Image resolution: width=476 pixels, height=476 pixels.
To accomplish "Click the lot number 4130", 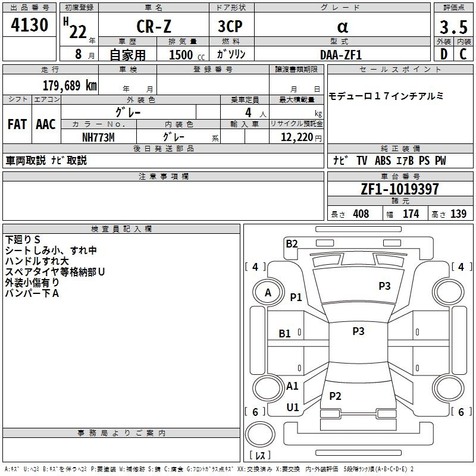I will [30, 26].
